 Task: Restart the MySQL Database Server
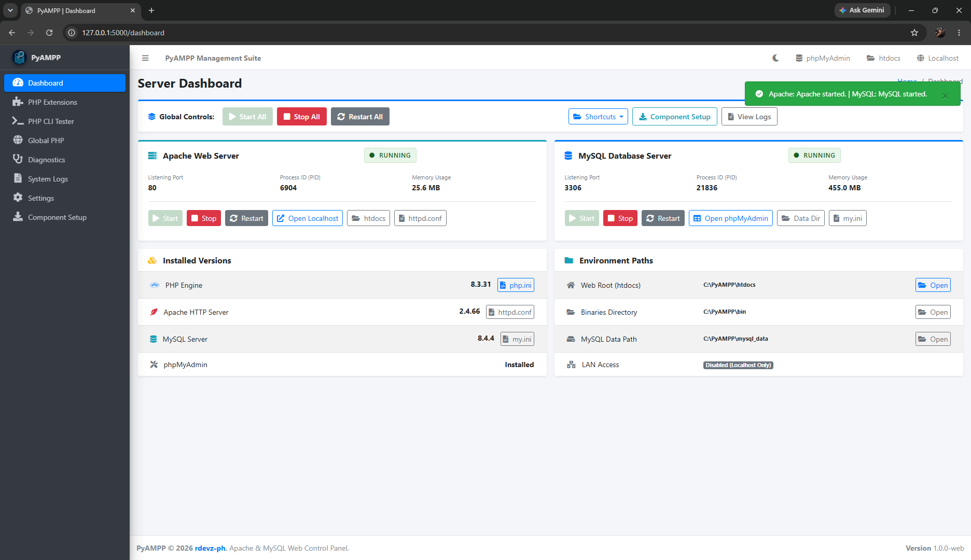pos(663,218)
